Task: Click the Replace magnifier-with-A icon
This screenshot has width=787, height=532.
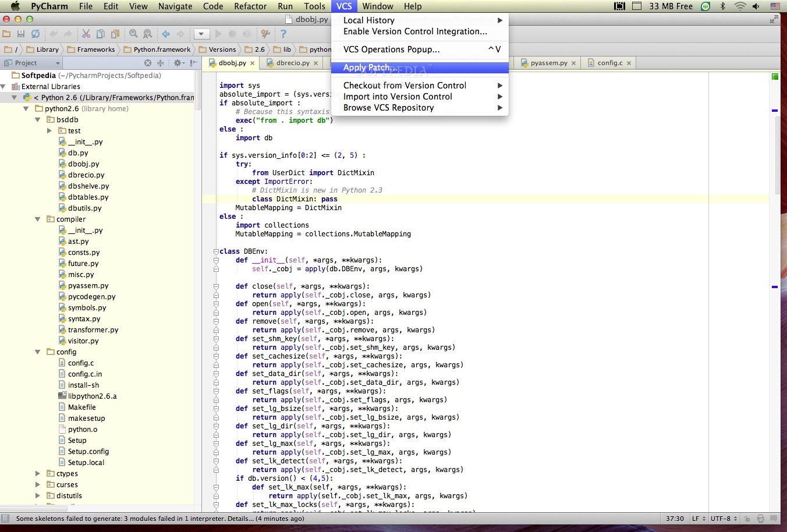Action: [148, 34]
